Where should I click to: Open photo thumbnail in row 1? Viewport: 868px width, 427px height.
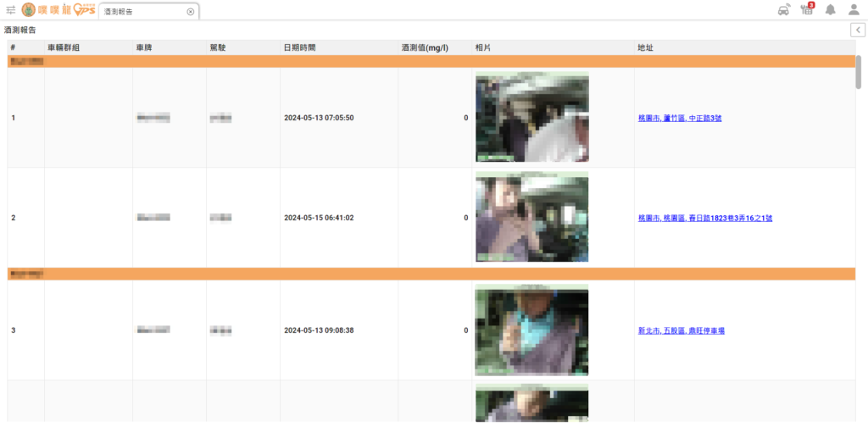[x=532, y=117]
